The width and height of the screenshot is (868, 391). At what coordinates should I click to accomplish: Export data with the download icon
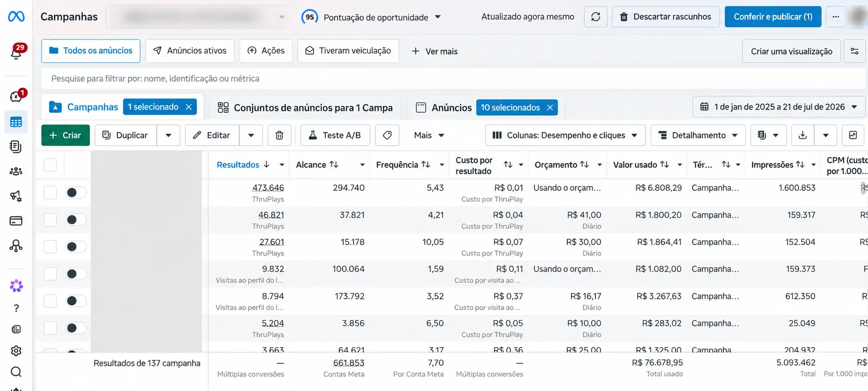803,135
